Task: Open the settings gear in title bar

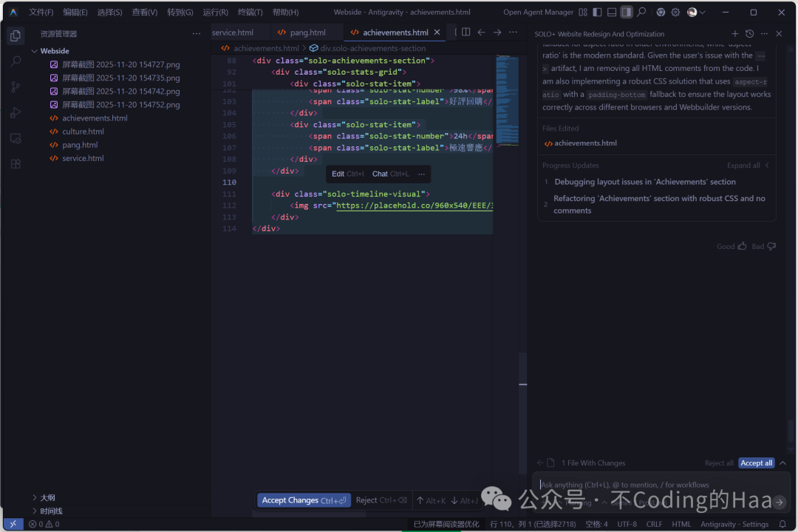Action: 675,12
